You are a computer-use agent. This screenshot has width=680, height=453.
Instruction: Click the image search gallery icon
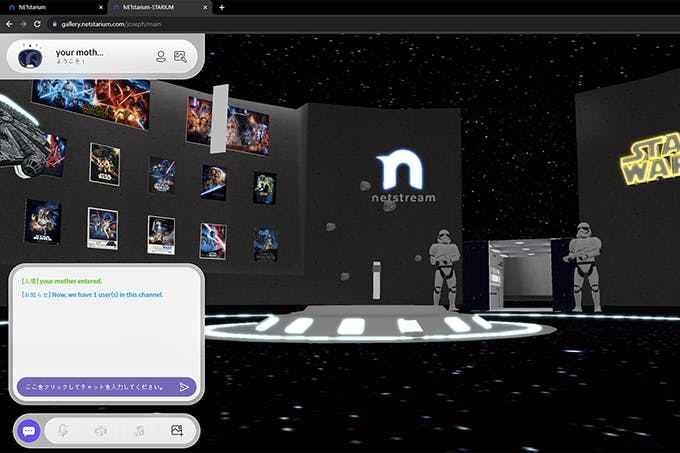pyautogui.click(x=180, y=57)
